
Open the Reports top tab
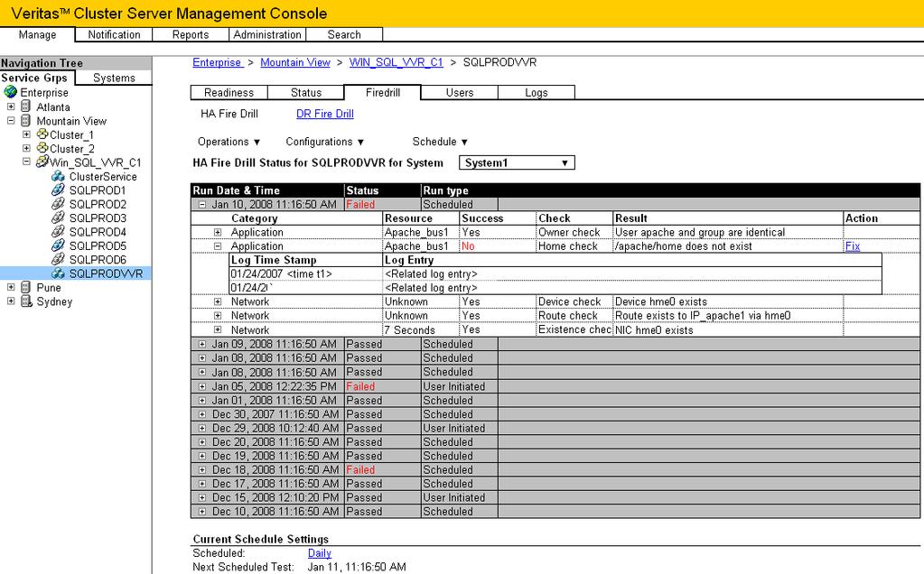(x=191, y=34)
